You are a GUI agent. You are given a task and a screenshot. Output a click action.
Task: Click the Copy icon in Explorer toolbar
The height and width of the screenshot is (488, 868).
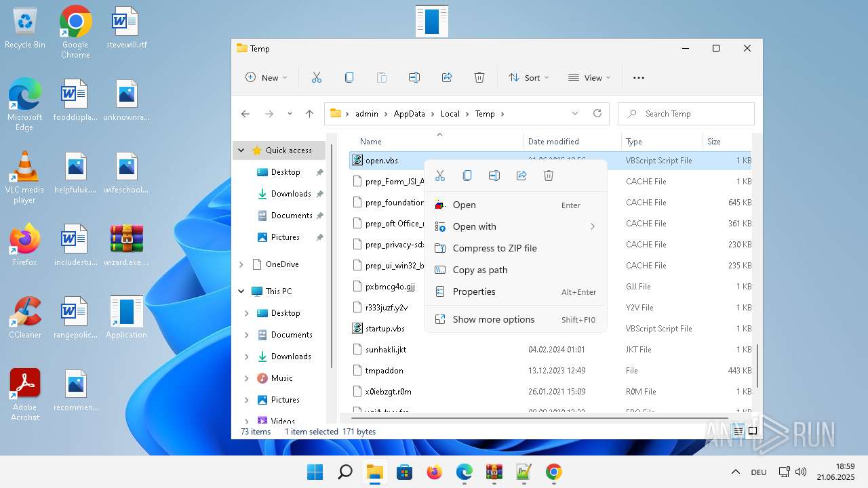pyautogui.click(x=349, y=77)
